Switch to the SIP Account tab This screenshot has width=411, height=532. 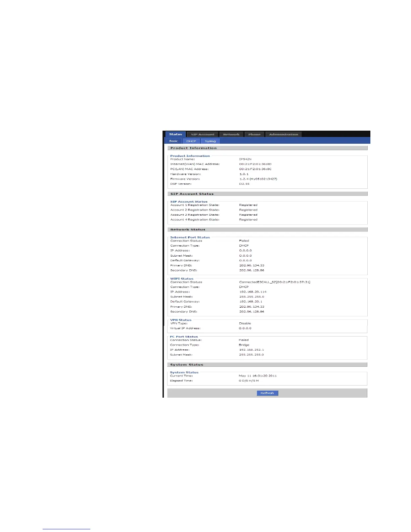click(202, 134)
